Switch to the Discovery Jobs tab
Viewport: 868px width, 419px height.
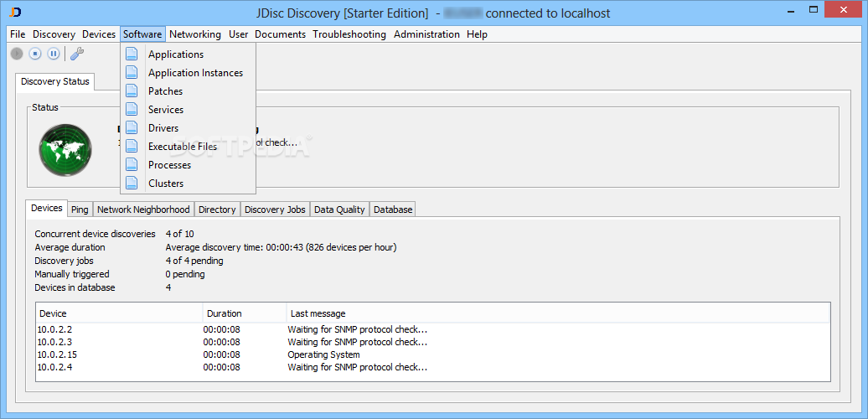coord(275,209)
